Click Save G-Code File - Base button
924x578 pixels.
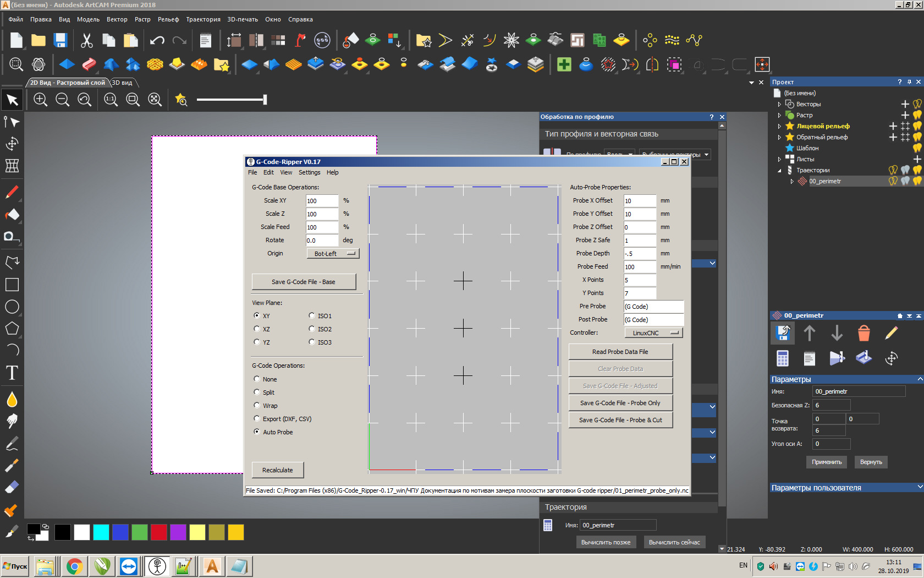[x=304, y=282]
